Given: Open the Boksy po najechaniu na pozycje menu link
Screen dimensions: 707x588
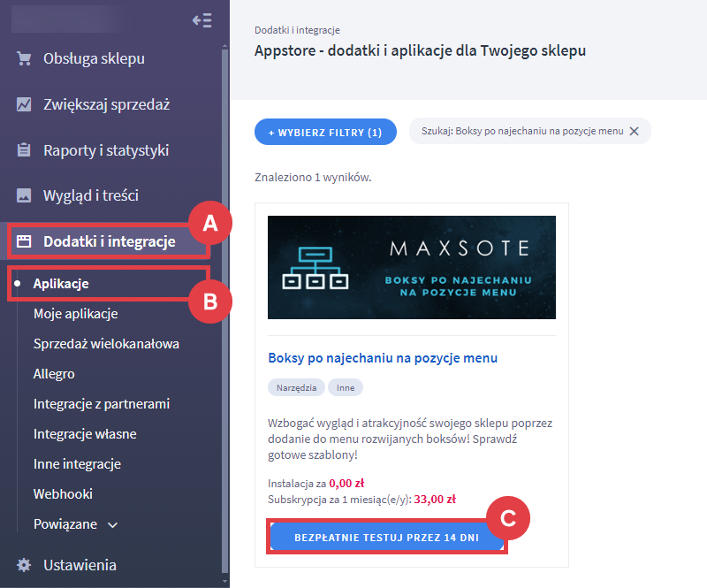Looking at the screenshot, I should [x=383, y=358].
